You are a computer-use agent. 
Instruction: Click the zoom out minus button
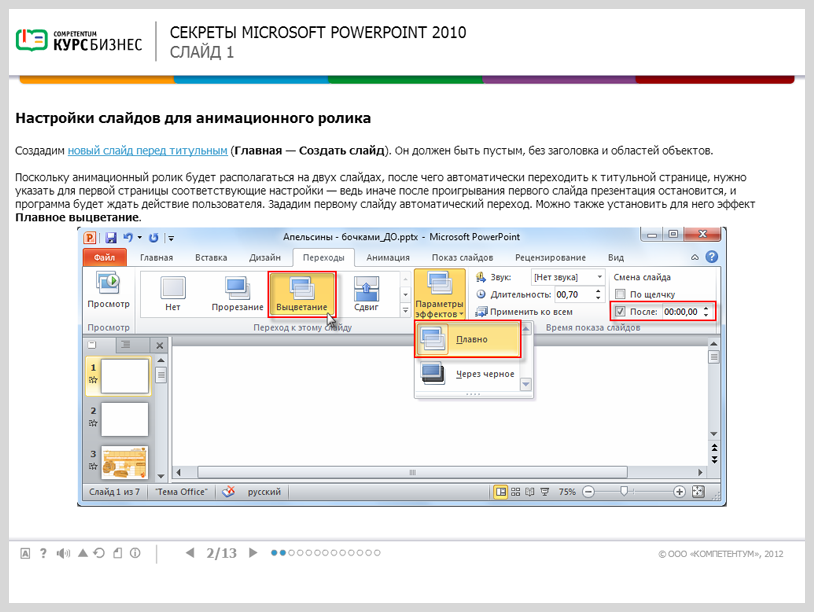pyautogui.click(x=588, y=492)
